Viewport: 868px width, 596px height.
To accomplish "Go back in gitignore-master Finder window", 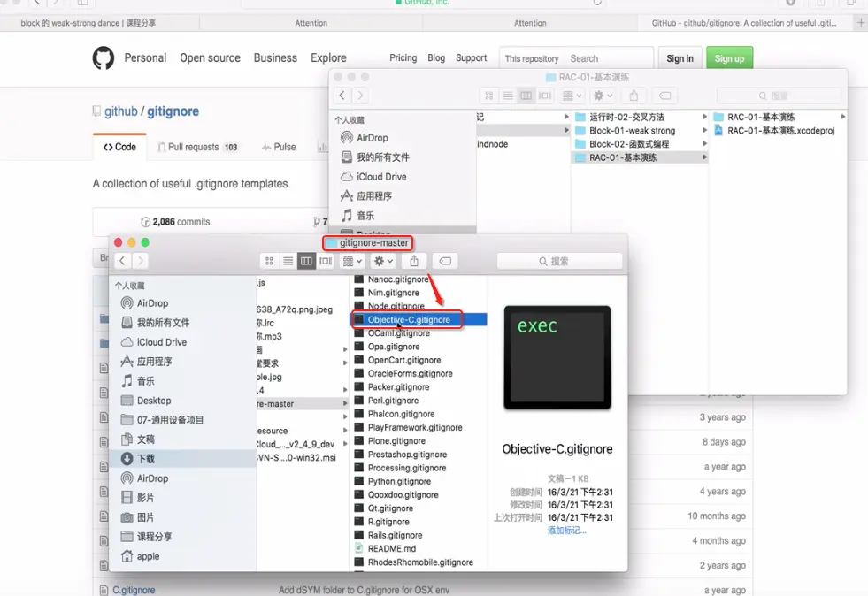I will pyautogui.click(x=122, y=261).
